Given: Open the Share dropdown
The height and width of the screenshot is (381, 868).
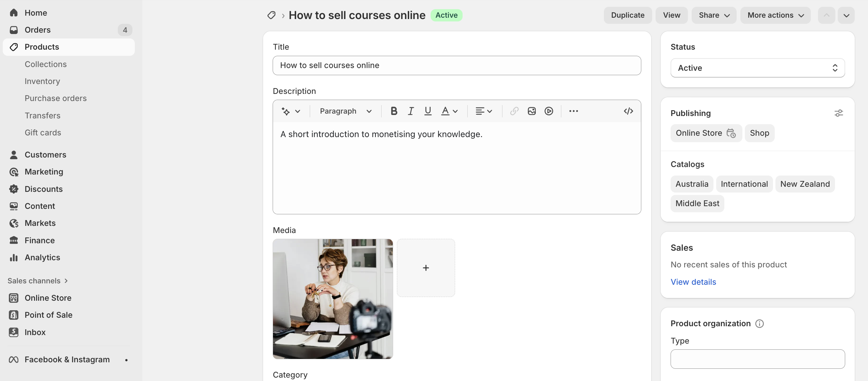Looking at the screenshot, I should 714,15.
